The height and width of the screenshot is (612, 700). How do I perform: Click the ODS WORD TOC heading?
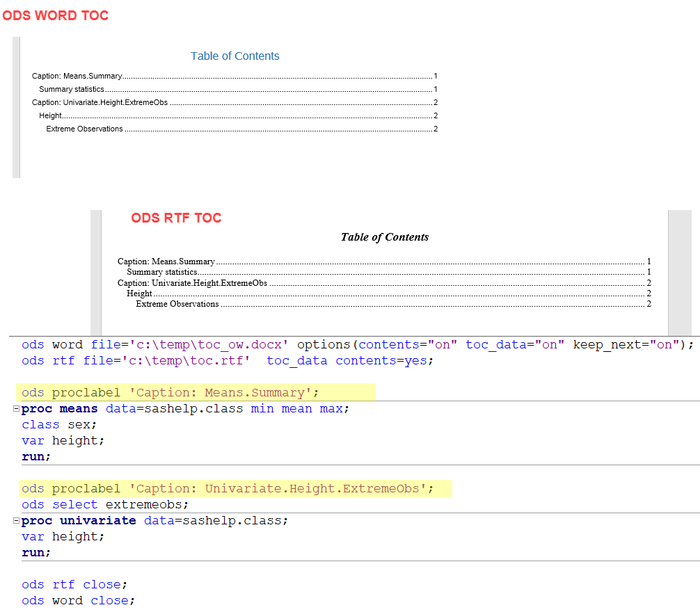55,15
